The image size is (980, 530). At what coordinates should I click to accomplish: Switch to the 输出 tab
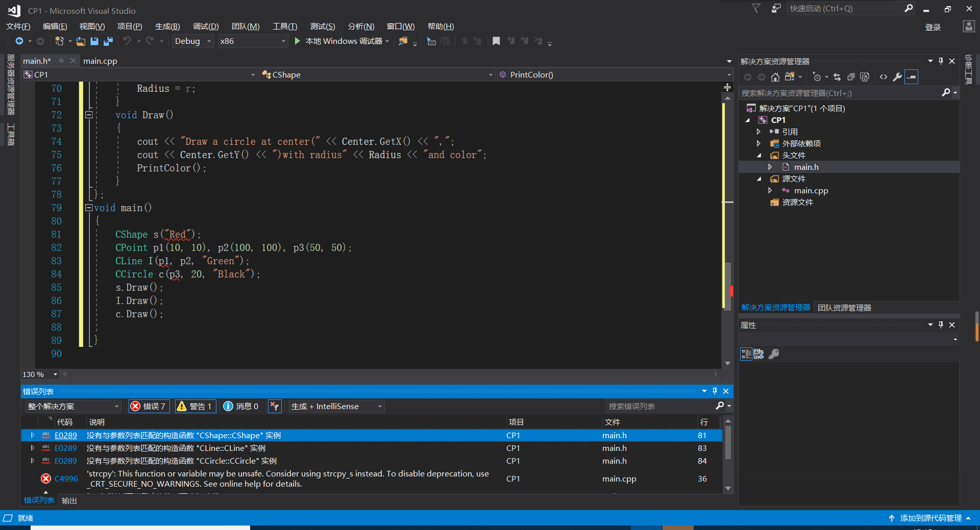(x=69, y=500)
